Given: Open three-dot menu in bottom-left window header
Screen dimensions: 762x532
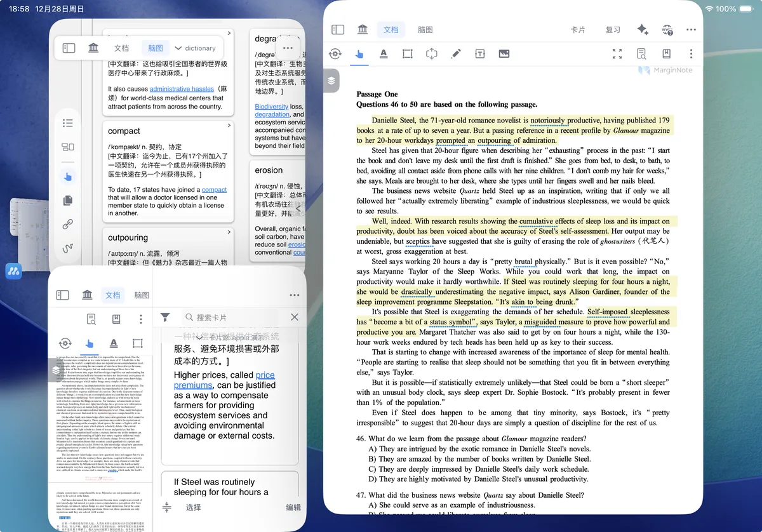Looking at the screenshot, I should point(294,295).
